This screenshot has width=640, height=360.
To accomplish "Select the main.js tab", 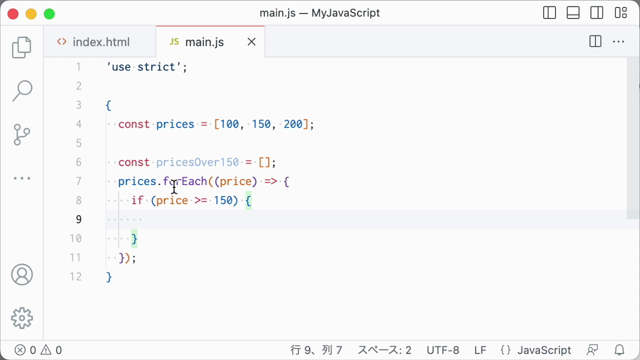I will (x=204, y=42).
